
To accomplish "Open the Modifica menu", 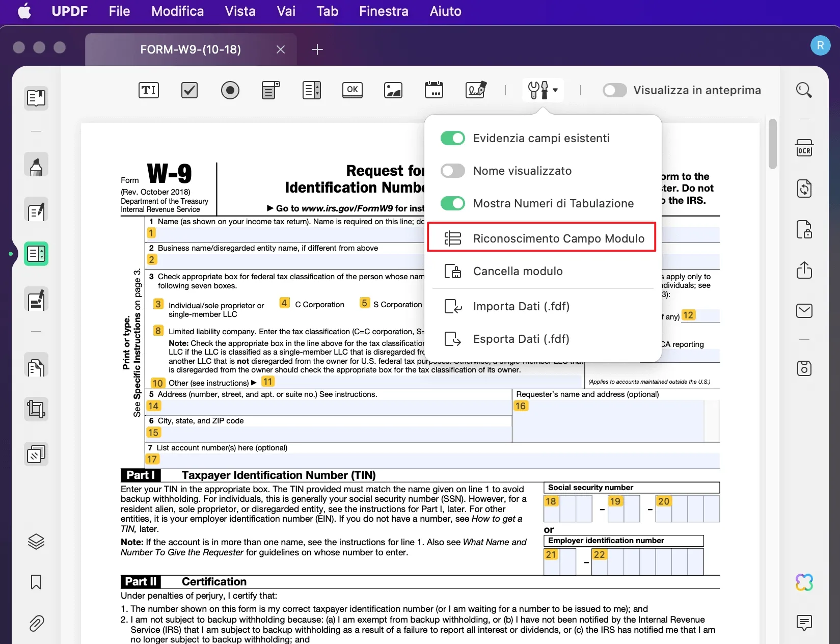I will coord(177,11).
